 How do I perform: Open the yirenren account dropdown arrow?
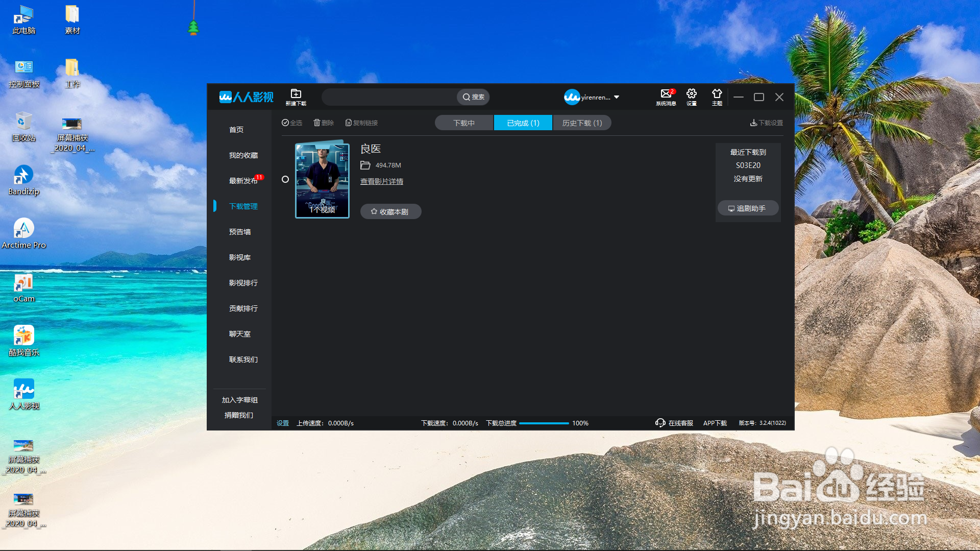coord(617,97)
